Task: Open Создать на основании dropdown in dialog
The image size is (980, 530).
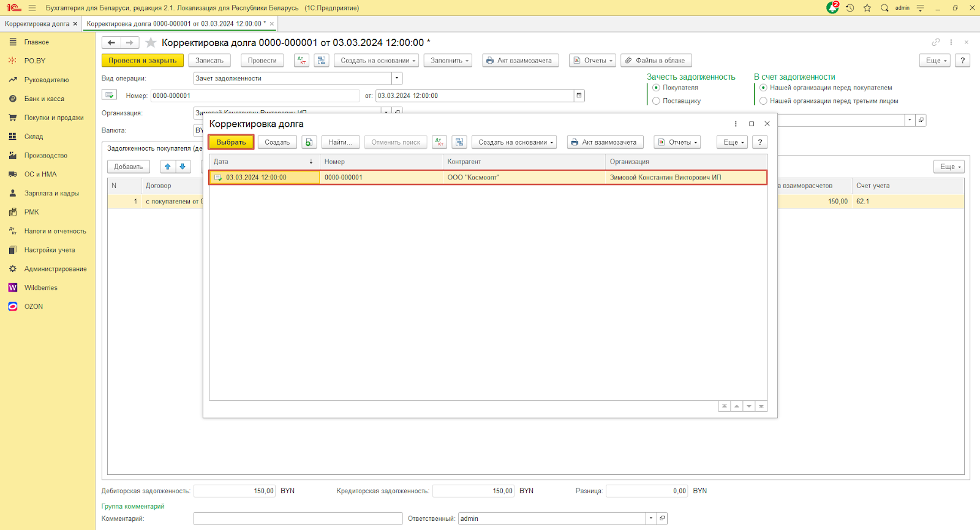Action: click(x=514, y=142)
